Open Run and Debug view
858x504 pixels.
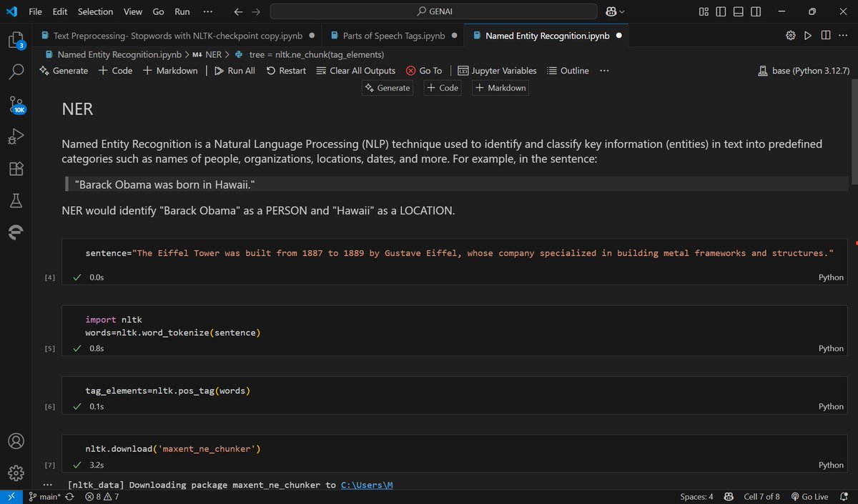point(16,136)
